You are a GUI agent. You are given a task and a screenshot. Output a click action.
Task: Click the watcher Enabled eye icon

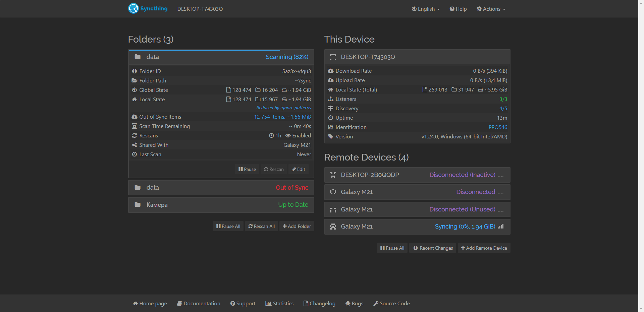pyautogui.click(x=288, y=136)
